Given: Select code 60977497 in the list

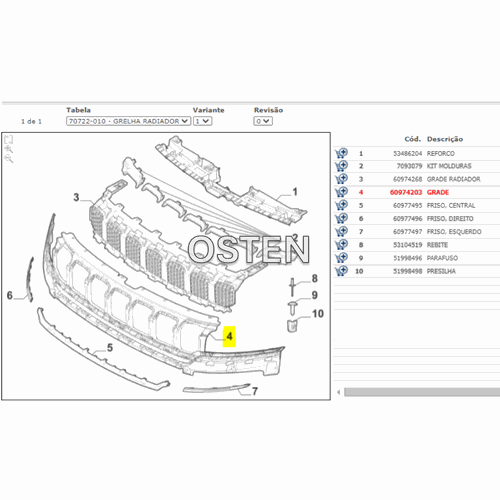Looking at the screenshot, I should point(407,232).
